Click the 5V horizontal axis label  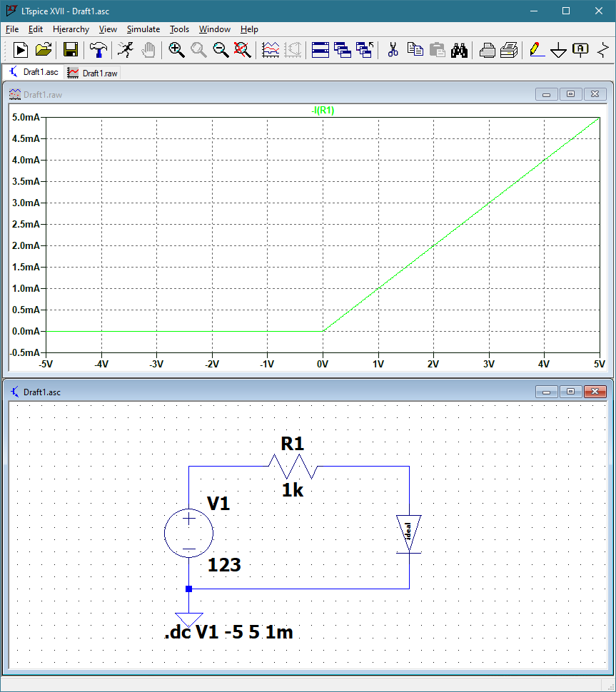599,364
